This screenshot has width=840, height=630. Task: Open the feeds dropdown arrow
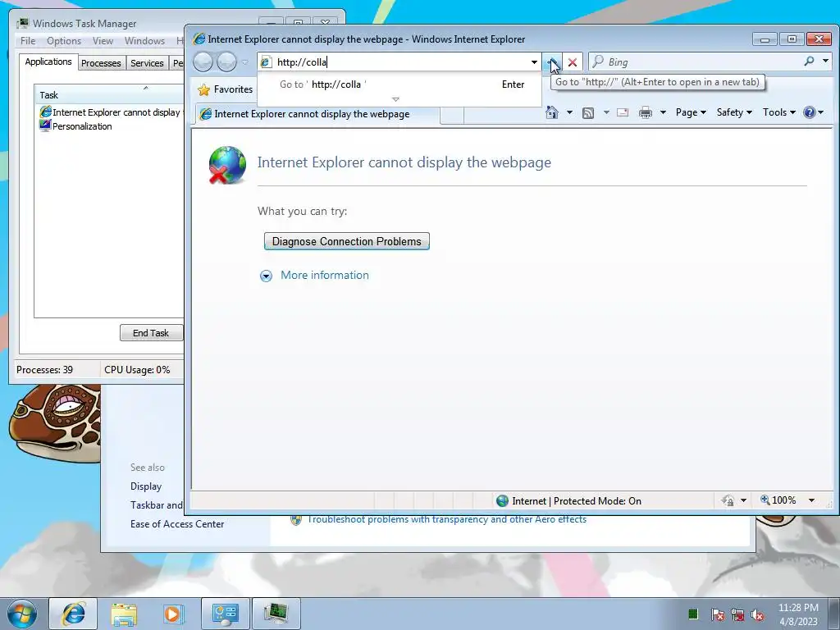(606, 112)
